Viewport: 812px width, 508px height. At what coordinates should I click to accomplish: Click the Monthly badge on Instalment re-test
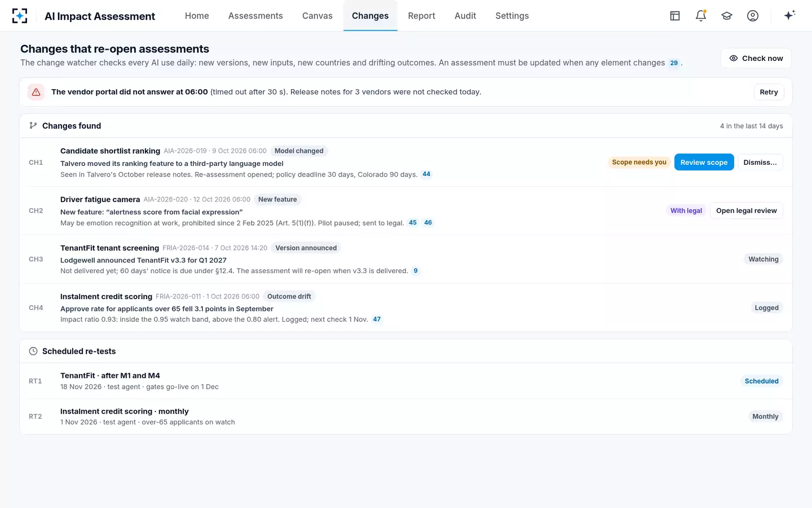[x=765, y=417]
